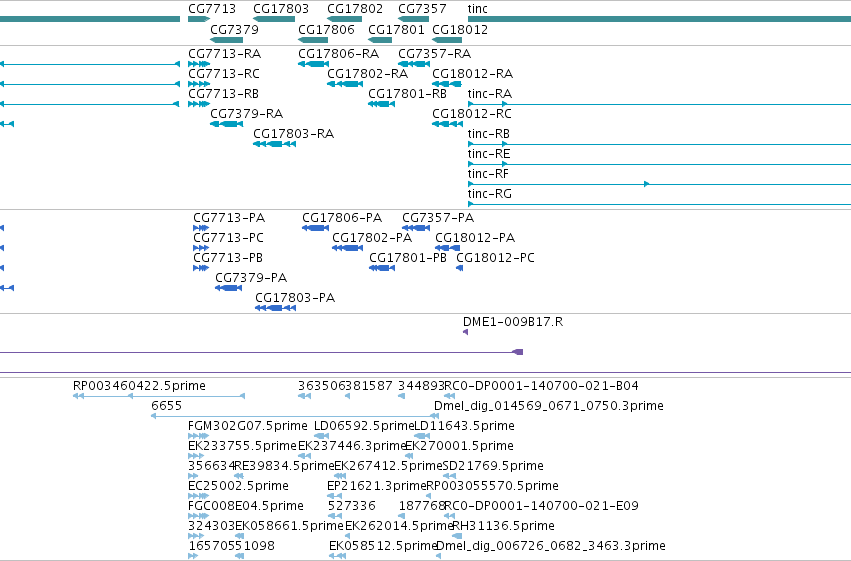Click the EK233755.5prime EST label
Screen dimensions: 851x561
click(243, 447)
